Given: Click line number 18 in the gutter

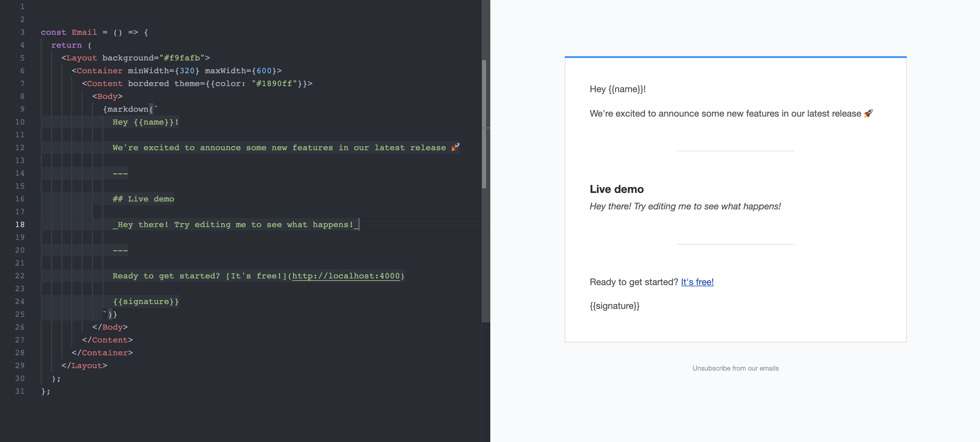Looking at the screenshot, I should pos(20,224).
